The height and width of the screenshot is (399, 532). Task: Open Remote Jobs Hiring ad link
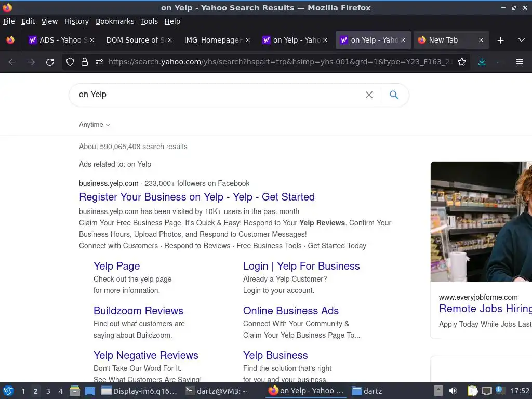[486, 309]
